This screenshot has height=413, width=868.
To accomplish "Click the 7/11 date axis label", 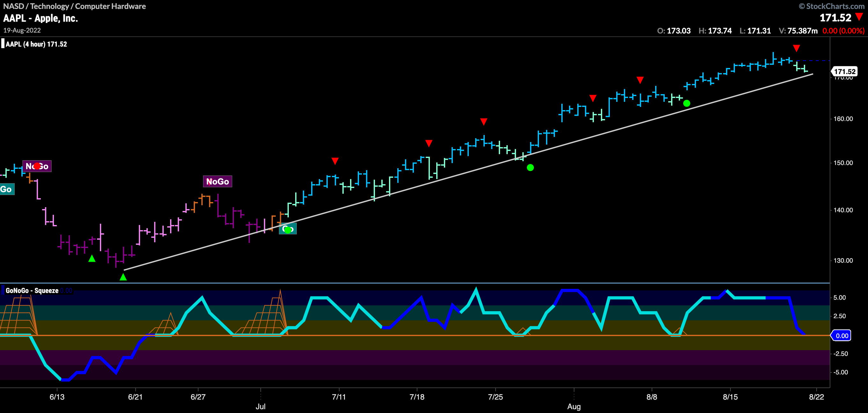I will [x=339, y=397].
